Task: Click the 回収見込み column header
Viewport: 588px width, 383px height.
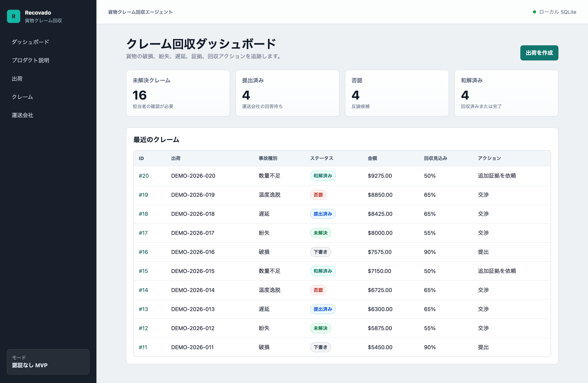Action: coord(435,158)
